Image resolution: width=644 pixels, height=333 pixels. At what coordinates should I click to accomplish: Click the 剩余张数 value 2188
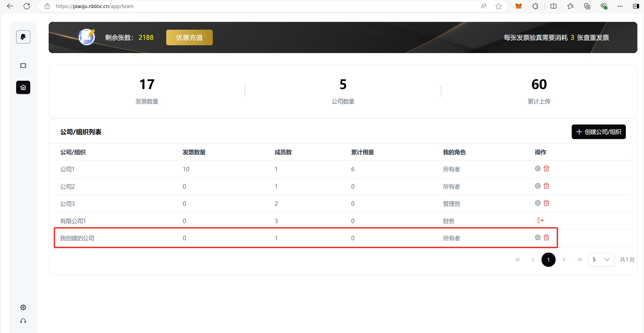pos(146,37)
